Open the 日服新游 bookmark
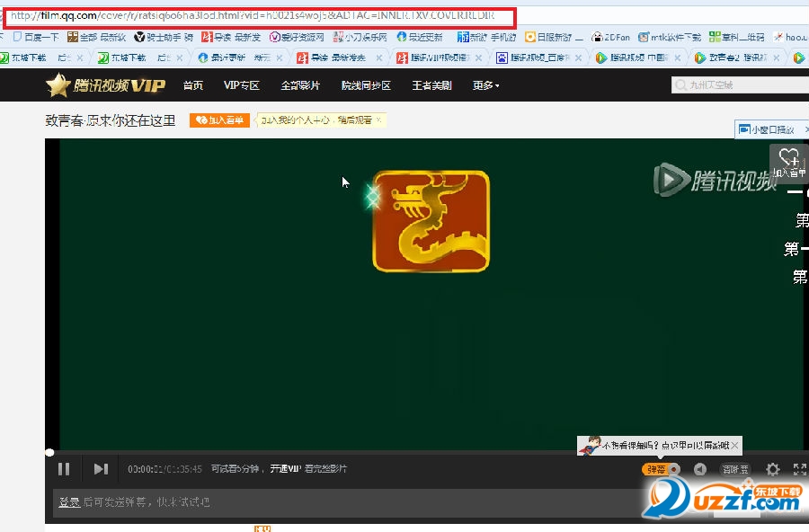 coord(553,37)
